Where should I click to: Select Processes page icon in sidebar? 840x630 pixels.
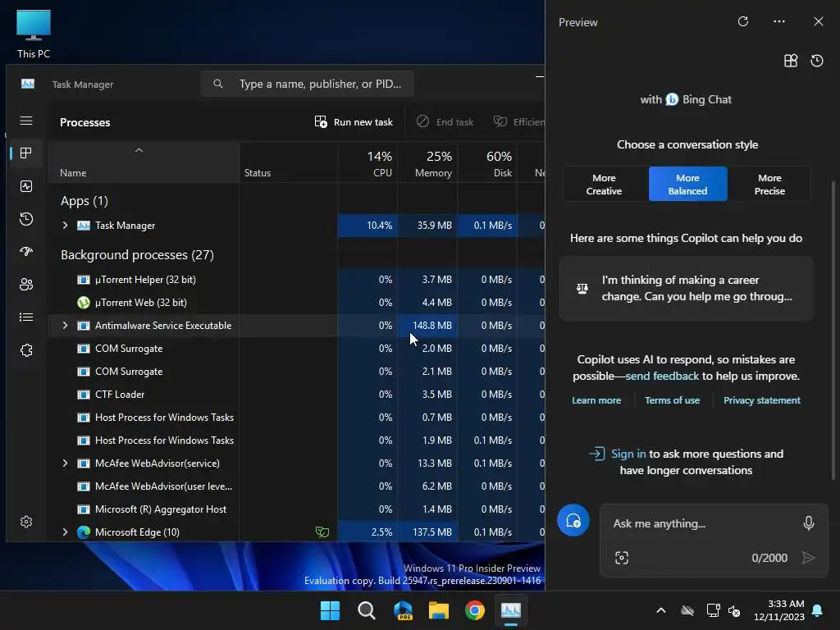[25, 153]
